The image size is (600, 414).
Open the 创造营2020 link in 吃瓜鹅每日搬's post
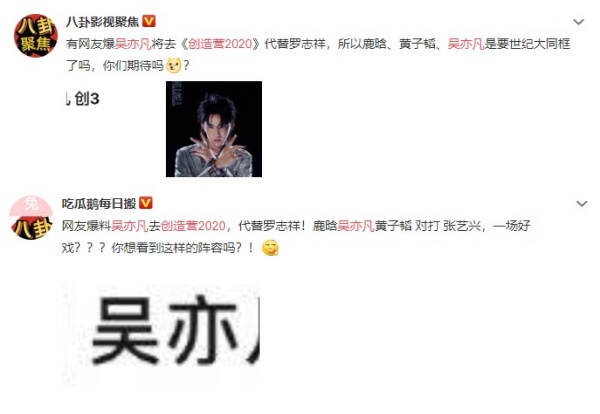(193, 226)
